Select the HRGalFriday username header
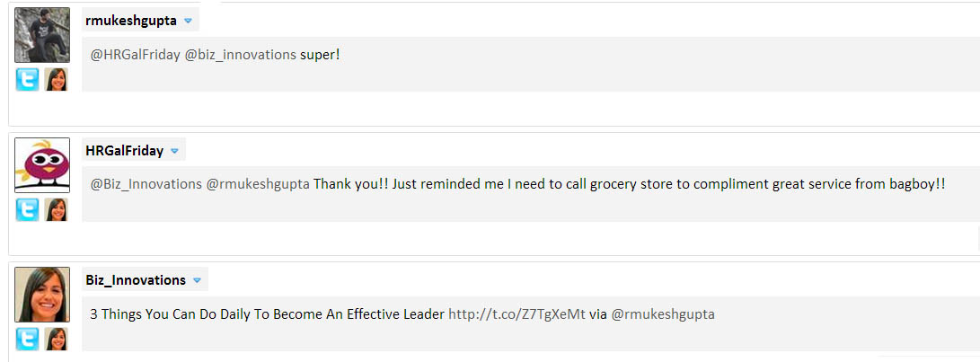 (x=124, y=151)
